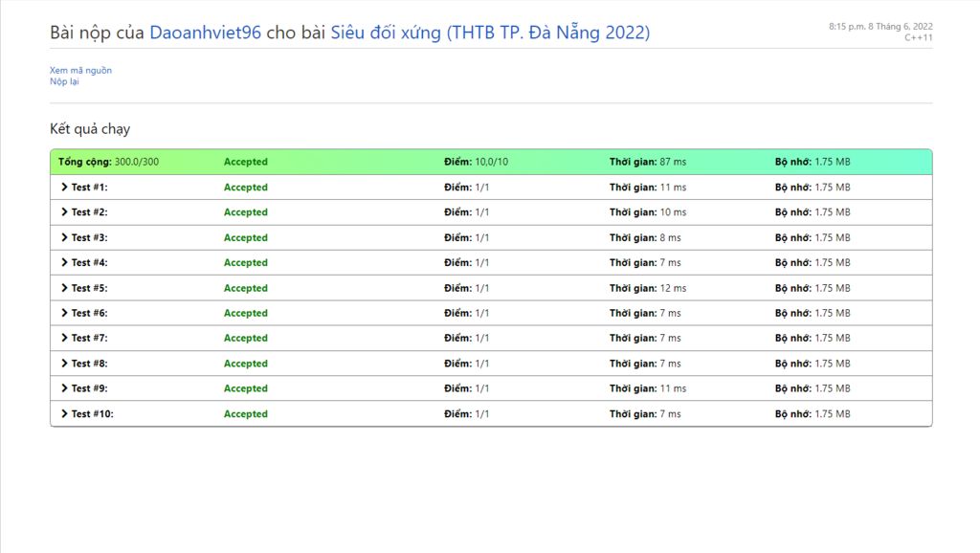This screenshot has width=980, height=553.
Task: Expand Test #4 chevron
Action: pos(64,262)
